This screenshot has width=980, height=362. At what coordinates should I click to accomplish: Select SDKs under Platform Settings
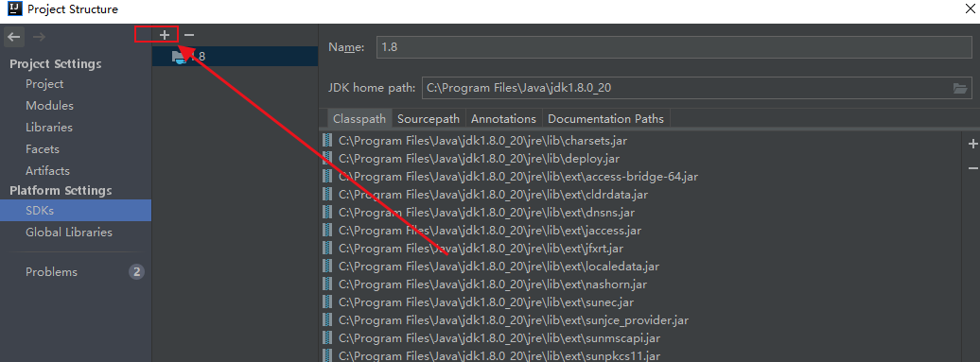tap(76, 211)
